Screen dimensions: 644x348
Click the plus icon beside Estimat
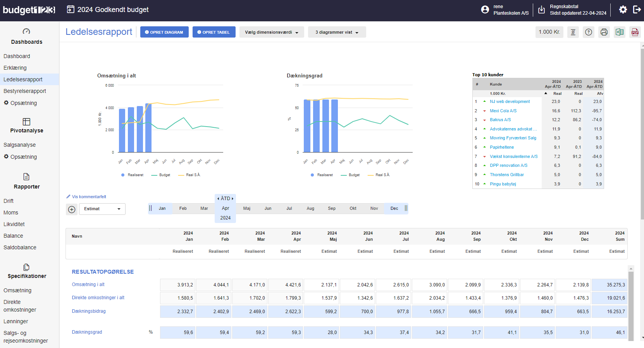[x=72, y=209]
